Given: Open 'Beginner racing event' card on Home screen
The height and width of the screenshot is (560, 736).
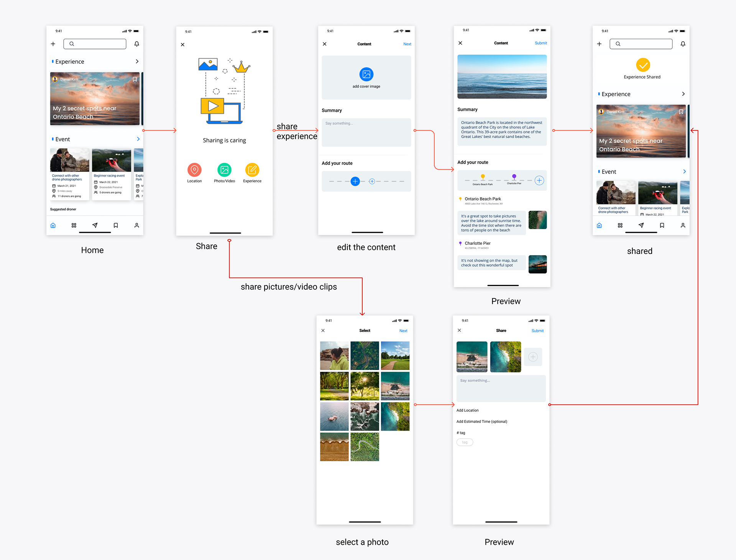Looking at the screenshot, I should pos(112,174).
